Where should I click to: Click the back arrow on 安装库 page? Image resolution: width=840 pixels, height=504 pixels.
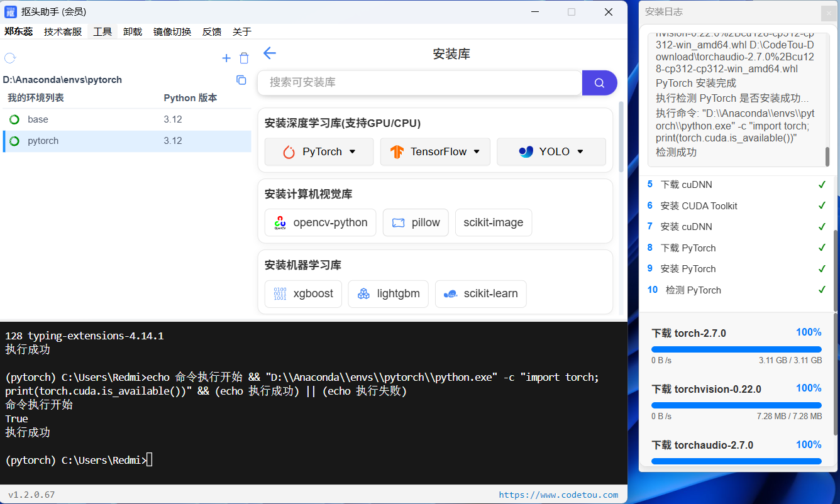tap(270, 53)
